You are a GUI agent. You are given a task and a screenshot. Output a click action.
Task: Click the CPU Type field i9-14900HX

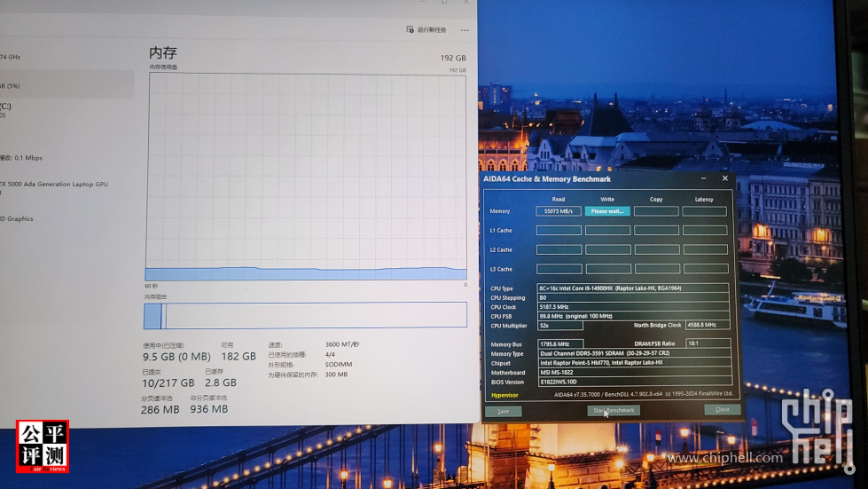tap(633, 288)
